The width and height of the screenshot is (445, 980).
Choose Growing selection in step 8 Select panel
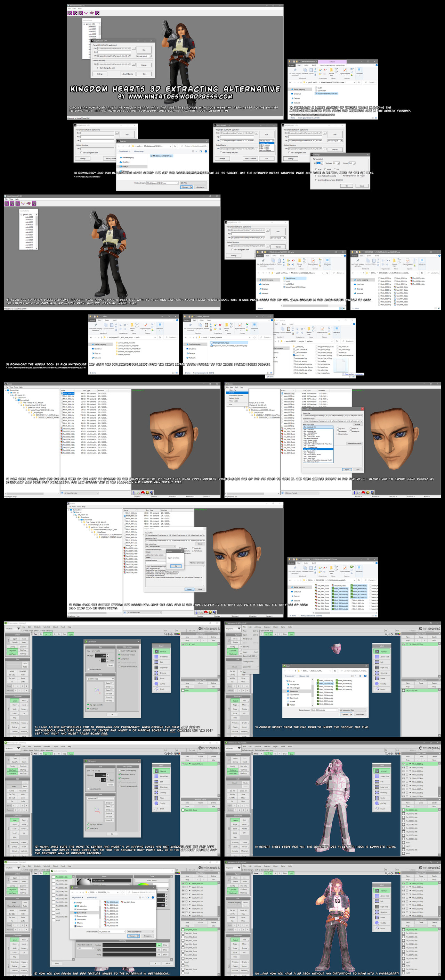[x=161, y=673]
